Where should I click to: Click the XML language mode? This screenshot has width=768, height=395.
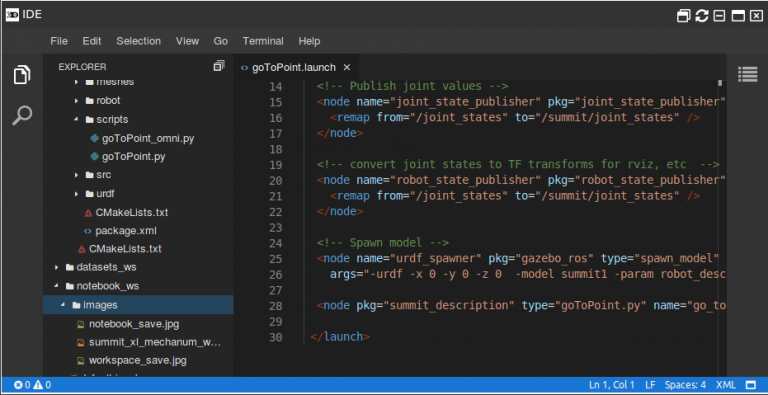(x=726, y=385)
